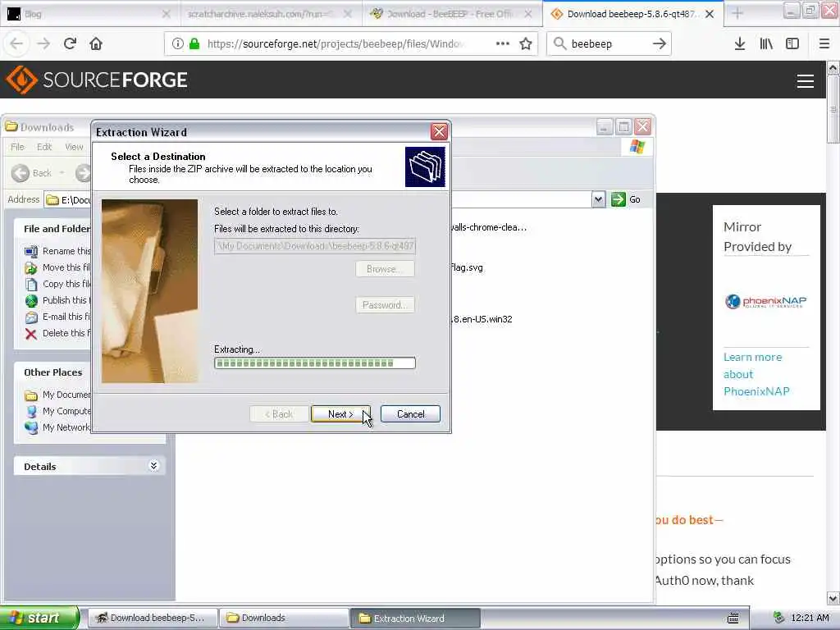The height and width of the screenshot is (630, 840).
Task: Click BeeBEEP tray icon near clock
Action: (779, 618)
